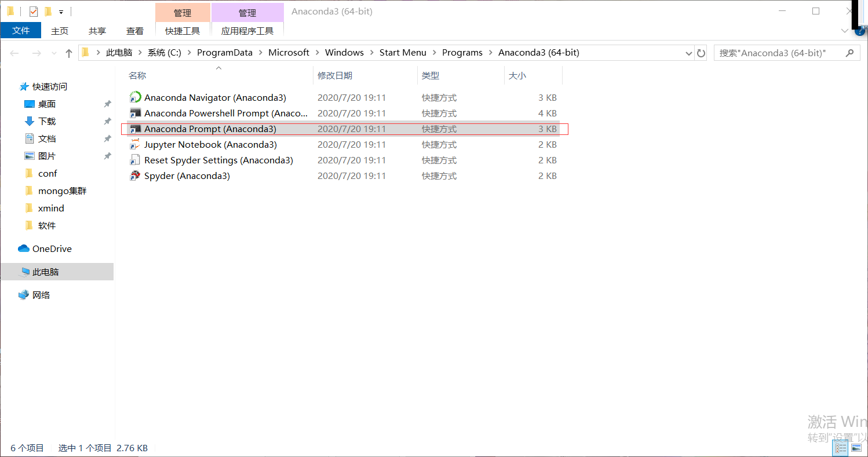Expand chevron after Microsoft in path
The width and height of the screenshot is (868, 457).
coord(317,53)
